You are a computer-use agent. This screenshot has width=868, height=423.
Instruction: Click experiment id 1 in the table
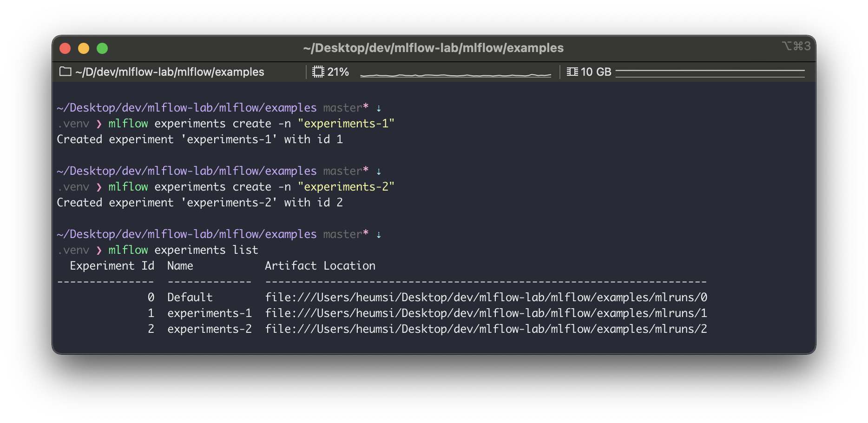[151, 313]
